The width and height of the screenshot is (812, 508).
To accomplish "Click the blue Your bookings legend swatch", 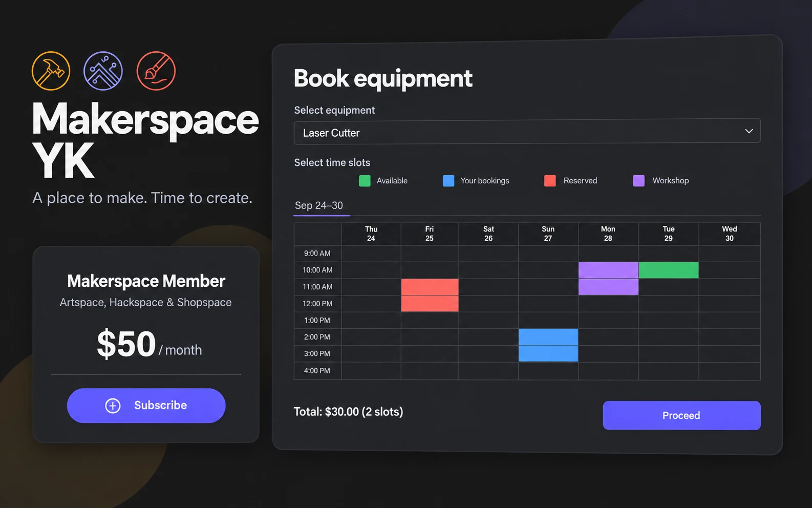I will 448,181.
